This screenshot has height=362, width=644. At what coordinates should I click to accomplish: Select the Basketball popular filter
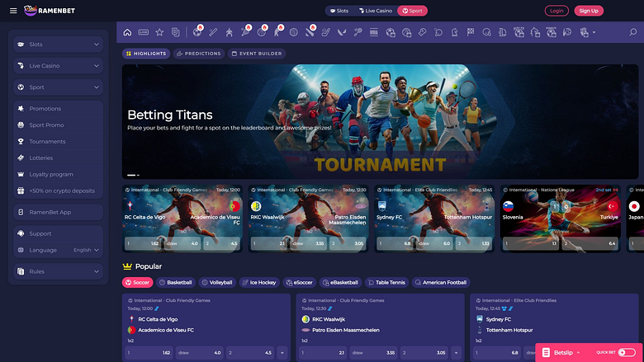pos(175,283)
